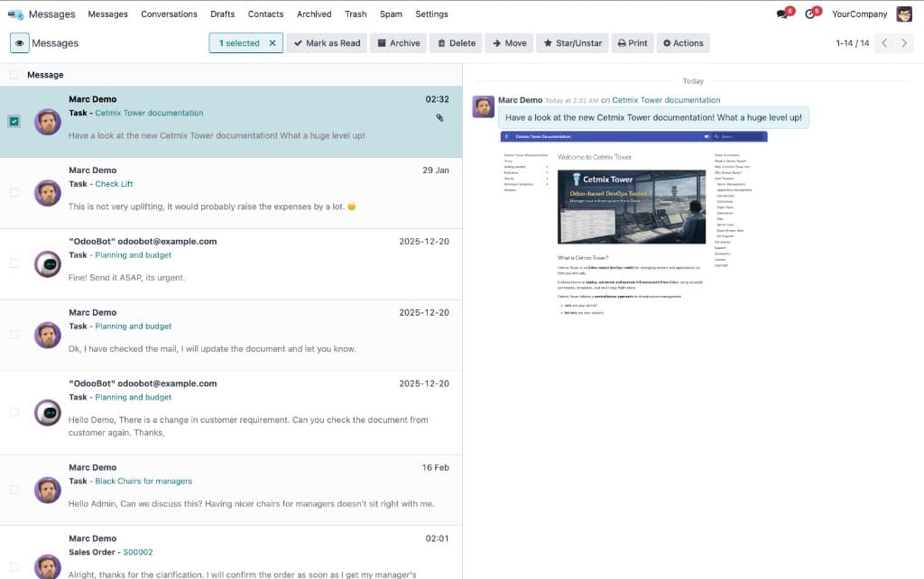924x579 pixels.
Task: Star the selected message using Star/Unstar
Action: 572,42
